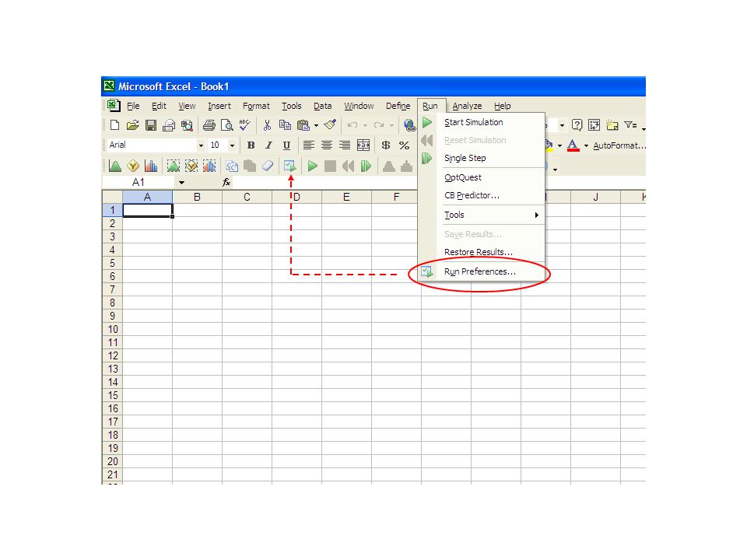This screenshot has width=747, height=560.
Task: Select OptQuest from the Run menu
Action: pos(481,177)
